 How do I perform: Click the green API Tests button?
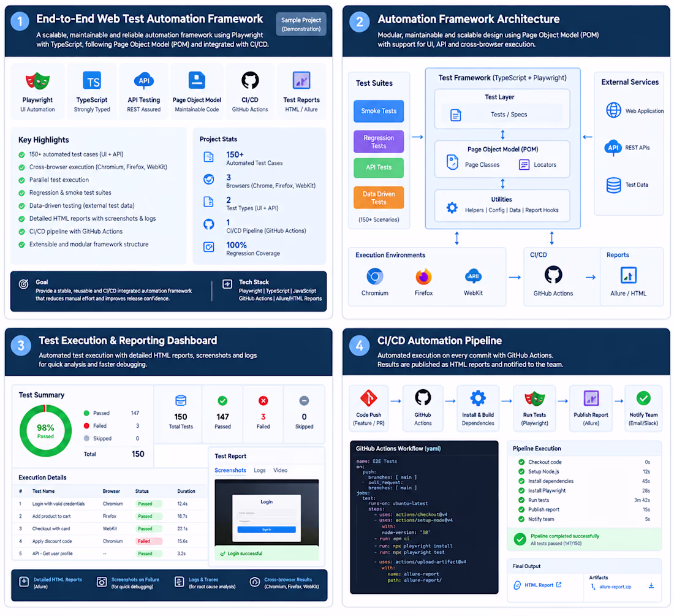[379, 167]
